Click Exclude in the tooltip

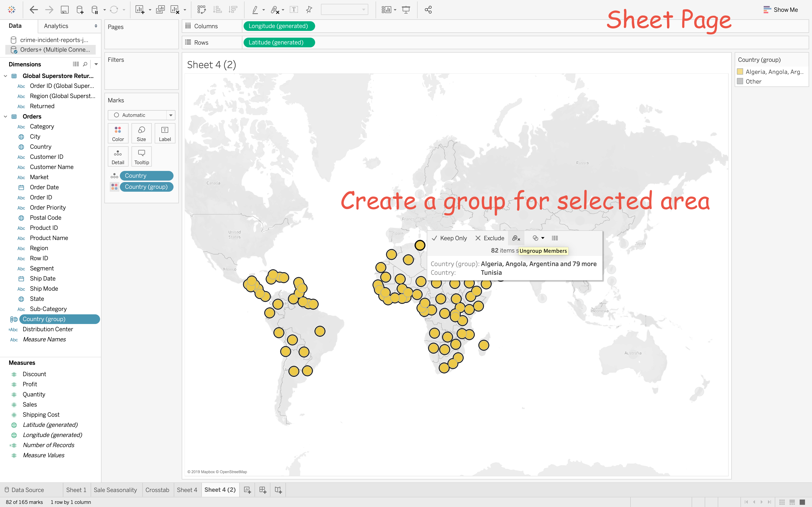[490, 238]
